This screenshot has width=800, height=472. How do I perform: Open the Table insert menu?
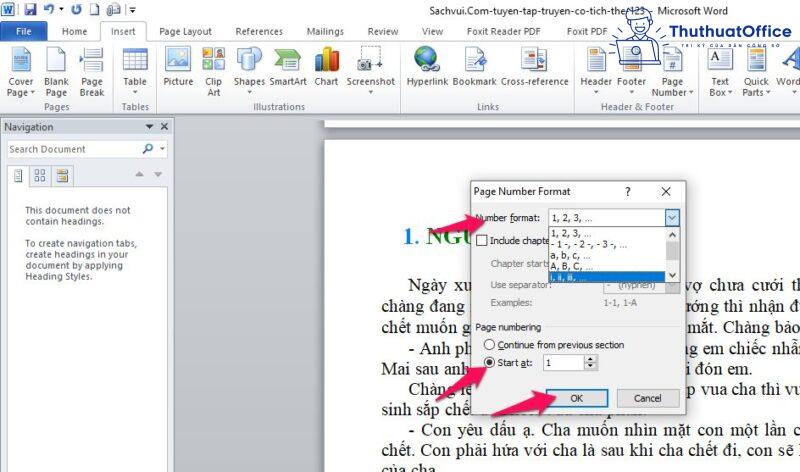coord(135,71)
